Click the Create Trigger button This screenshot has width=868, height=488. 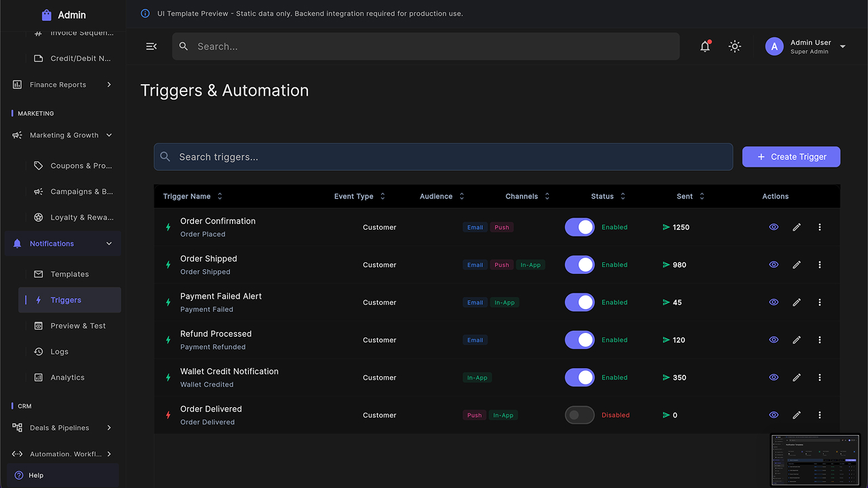(791, 157)
